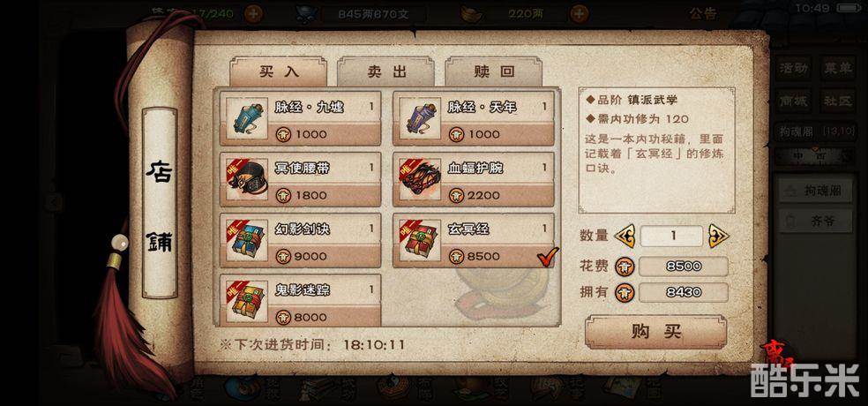Click the 血蝠护腕 bracer icon
Viewport: 868px width, 406px height.
point(420,179)
